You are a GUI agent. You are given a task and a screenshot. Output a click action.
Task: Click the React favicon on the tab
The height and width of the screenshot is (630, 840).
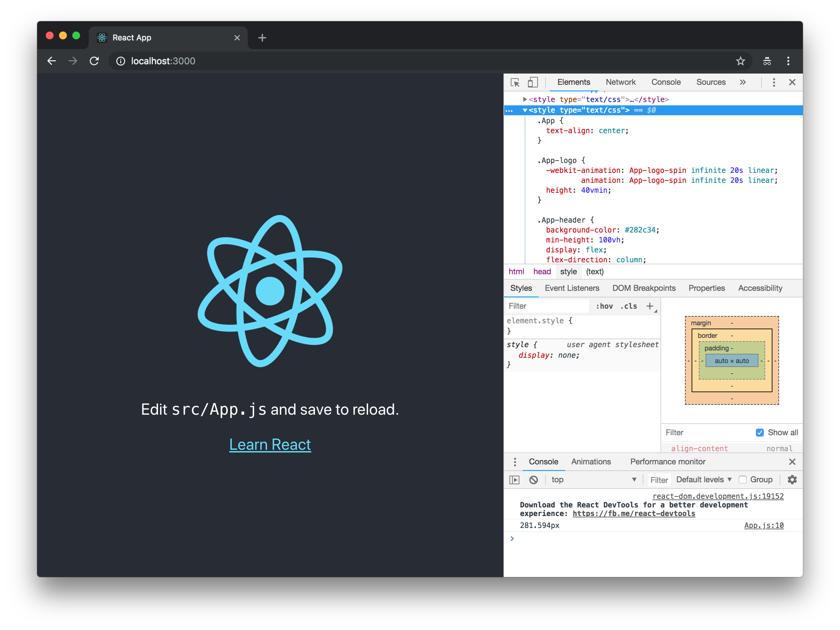point(102,38)
